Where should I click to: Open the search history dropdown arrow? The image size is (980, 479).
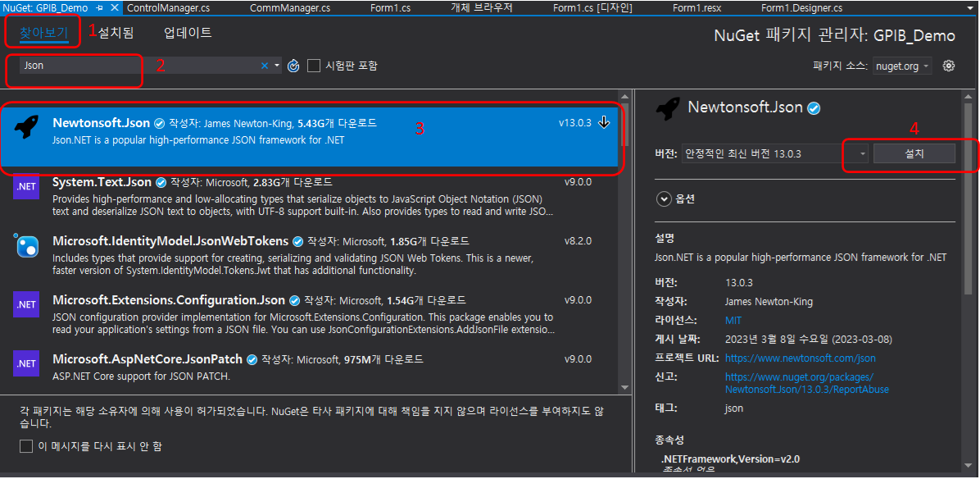pyautogui.click(x=278, y=66)
